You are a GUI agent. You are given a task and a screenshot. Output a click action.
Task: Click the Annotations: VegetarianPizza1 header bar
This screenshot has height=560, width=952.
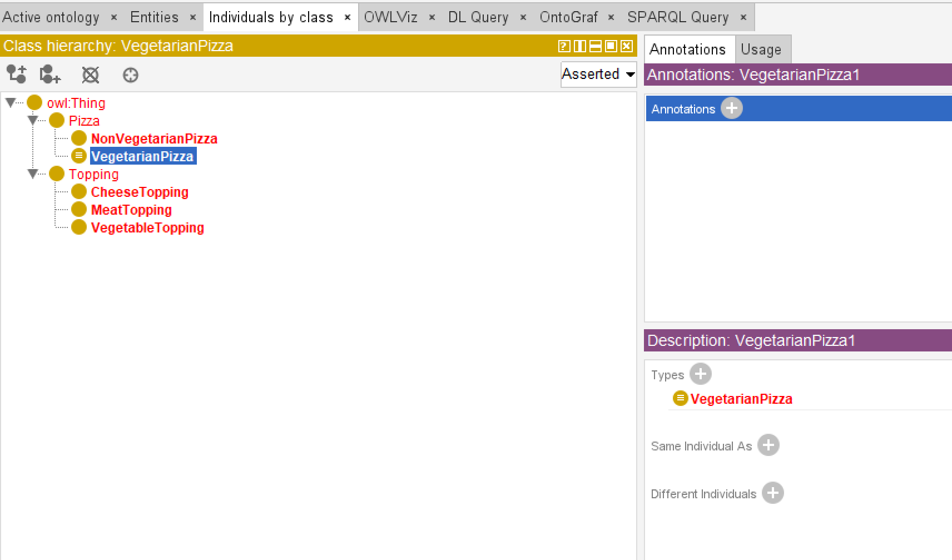(798, 75)
